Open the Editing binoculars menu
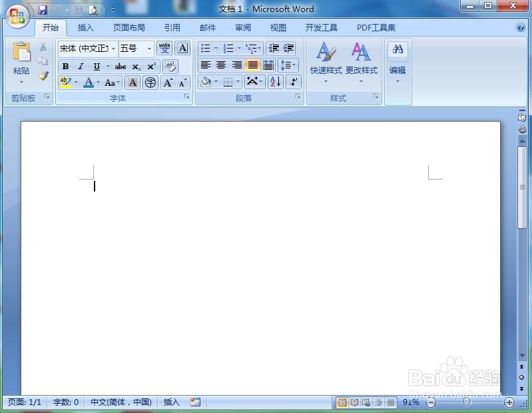The height and width of the screenshot is (413, 532). 398,63
